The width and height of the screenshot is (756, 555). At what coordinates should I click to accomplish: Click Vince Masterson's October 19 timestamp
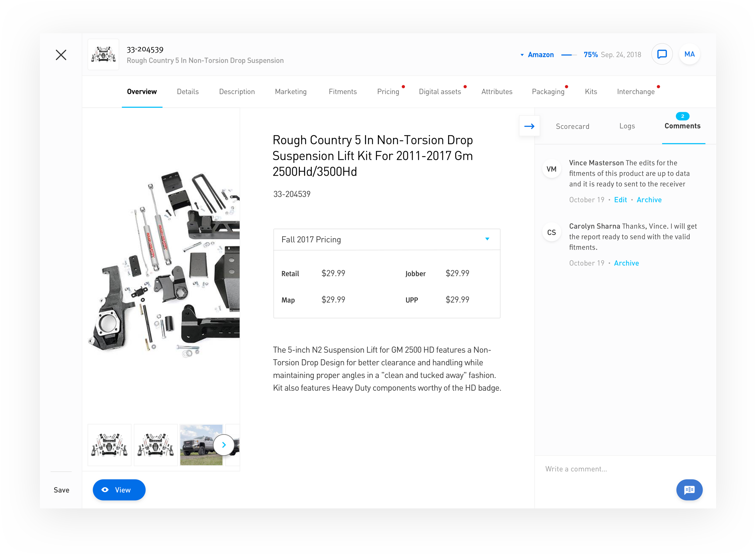(586, 200)
